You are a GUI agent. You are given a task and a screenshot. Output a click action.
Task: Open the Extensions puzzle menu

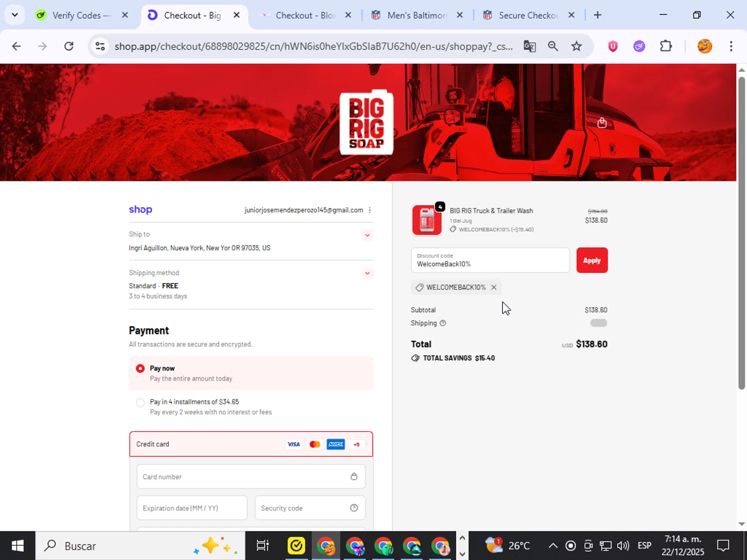[666, 46]
